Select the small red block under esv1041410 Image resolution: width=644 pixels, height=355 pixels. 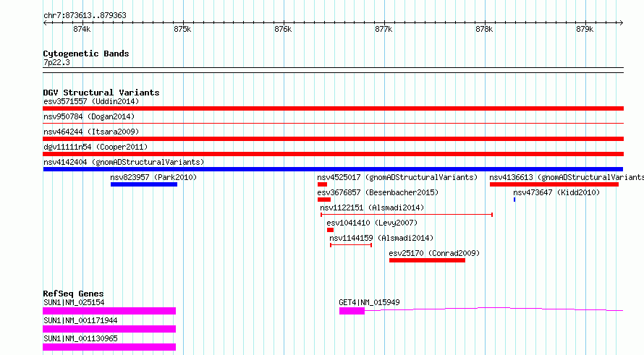(330, 230)
